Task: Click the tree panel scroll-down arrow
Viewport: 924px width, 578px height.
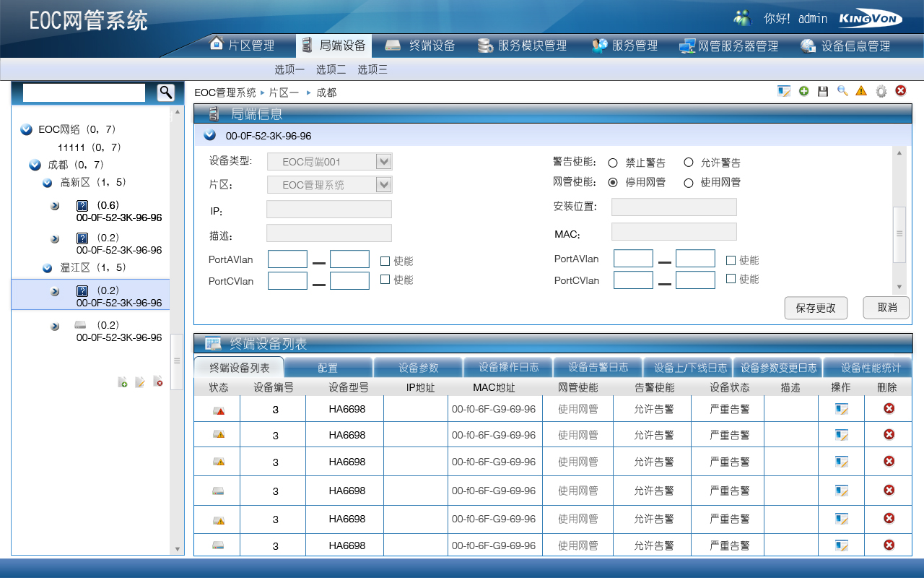Action: [x=178, y=549]
